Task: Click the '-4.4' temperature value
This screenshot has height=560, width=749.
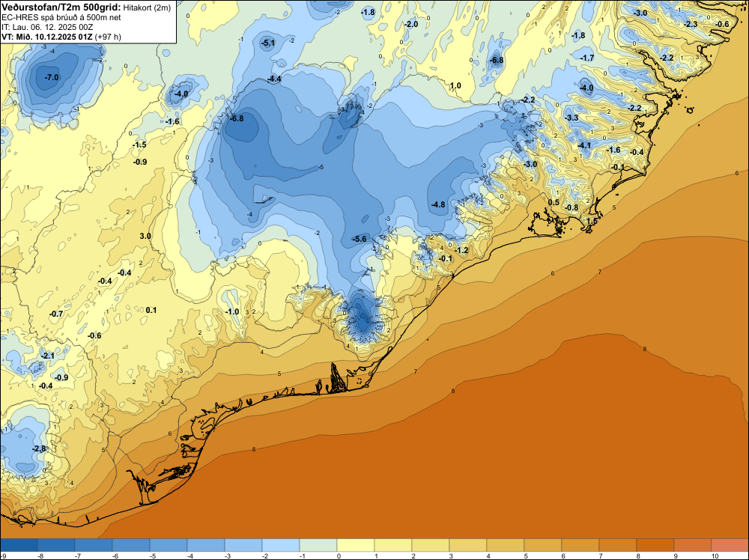Action: click(x=274, y=79)
